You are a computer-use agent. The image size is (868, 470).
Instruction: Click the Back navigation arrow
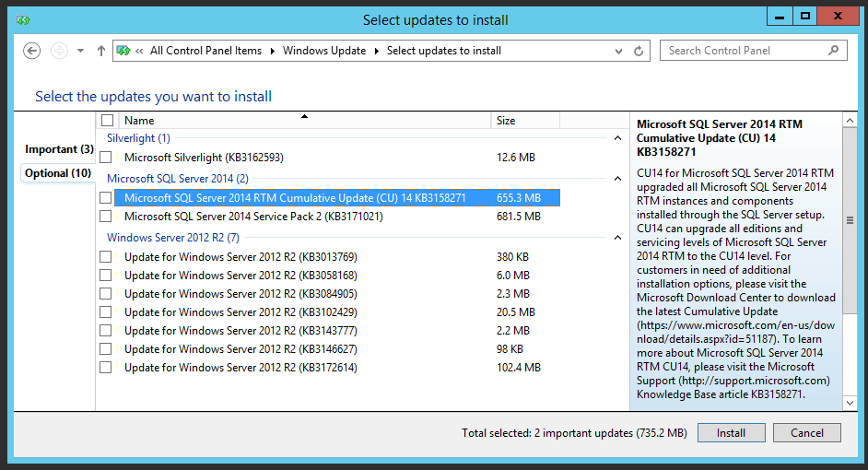click(x=31, y=51)
